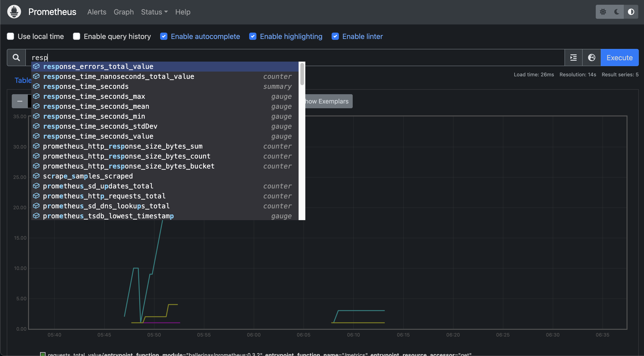Click the cube icon beside prometheus_tsdb_lowest_timestamp
The width and height of the screenshot is (644, 356).
pyautogui.click(x=36, y=216)
